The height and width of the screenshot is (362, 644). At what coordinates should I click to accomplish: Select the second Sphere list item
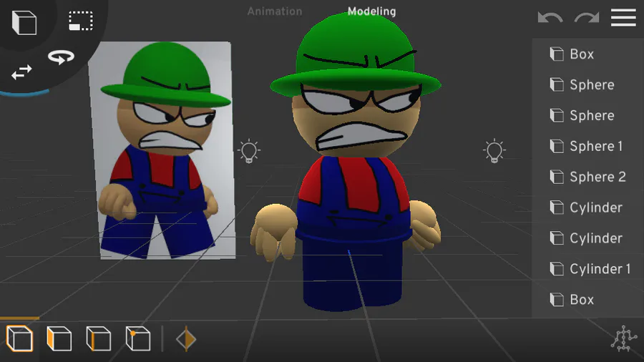[x=588, y=115]
